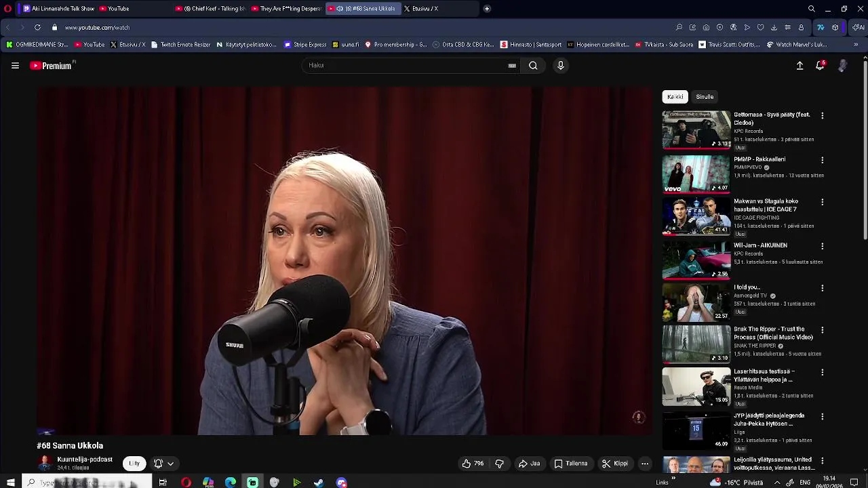Open more actions menu below video

645,464
